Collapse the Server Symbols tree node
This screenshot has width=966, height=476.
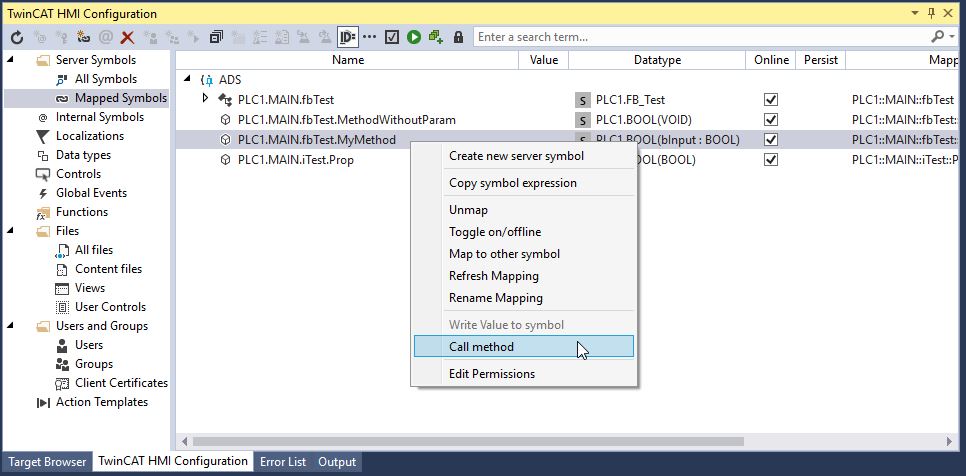point(10,60)
